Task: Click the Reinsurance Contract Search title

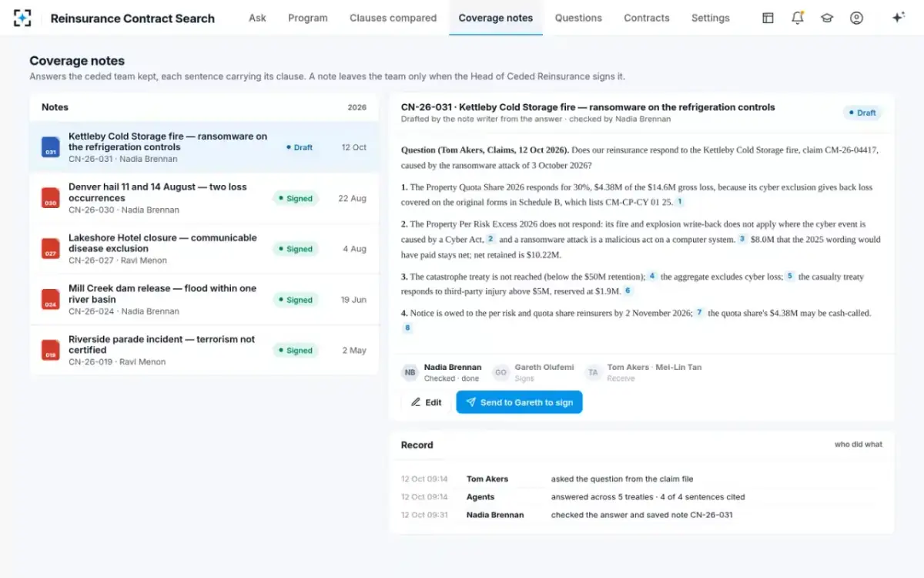Action: coord(132,18)
